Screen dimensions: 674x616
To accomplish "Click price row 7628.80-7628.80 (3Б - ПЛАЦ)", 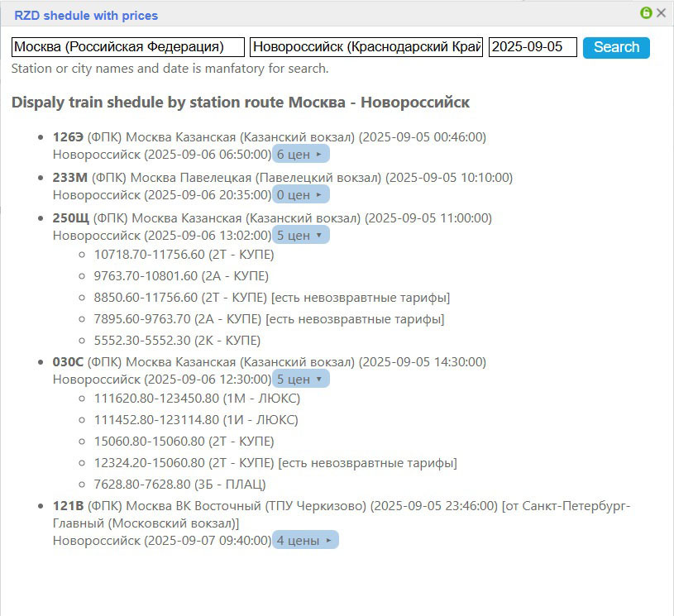I will pos(179,485).
